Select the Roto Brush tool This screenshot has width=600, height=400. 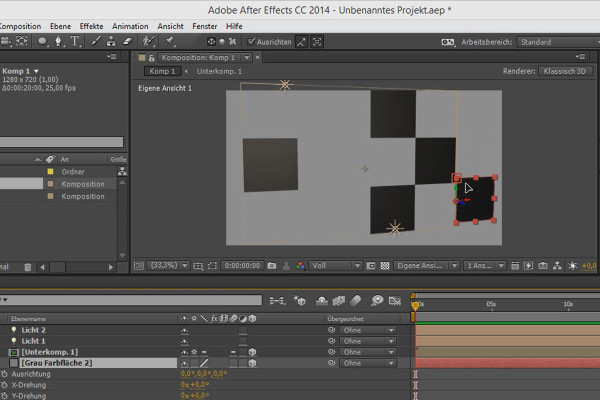click(x=148, y=41)
